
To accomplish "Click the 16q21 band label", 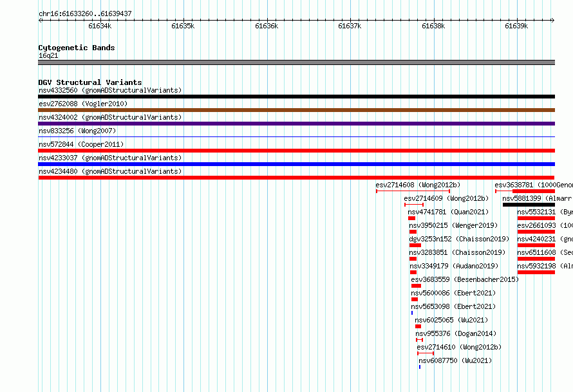I will point(48,55).
